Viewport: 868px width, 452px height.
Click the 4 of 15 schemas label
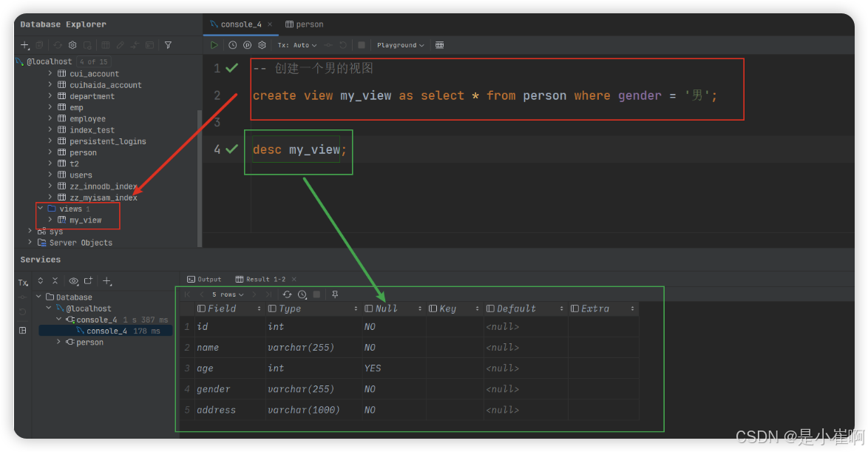(93, 61)
